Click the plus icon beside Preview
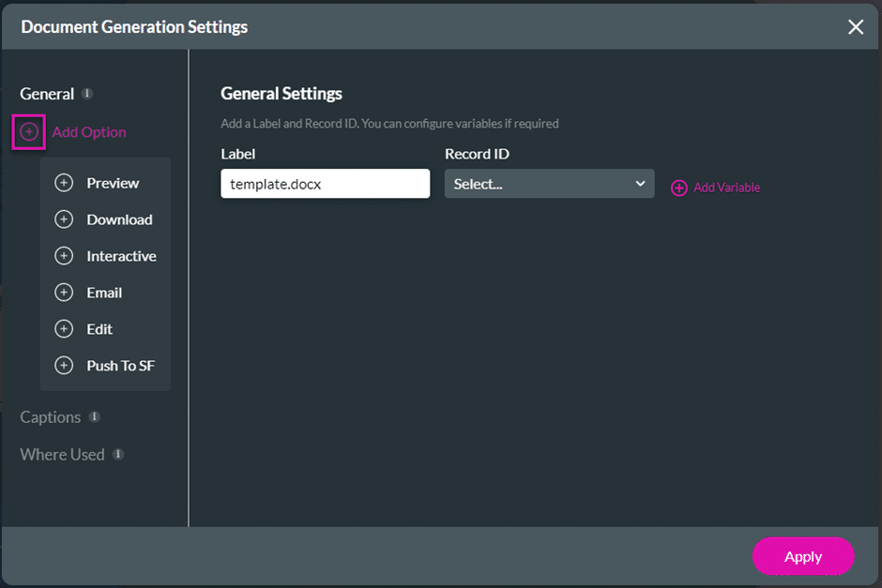Viewport: 882px width, 588px height. [64, 183]
